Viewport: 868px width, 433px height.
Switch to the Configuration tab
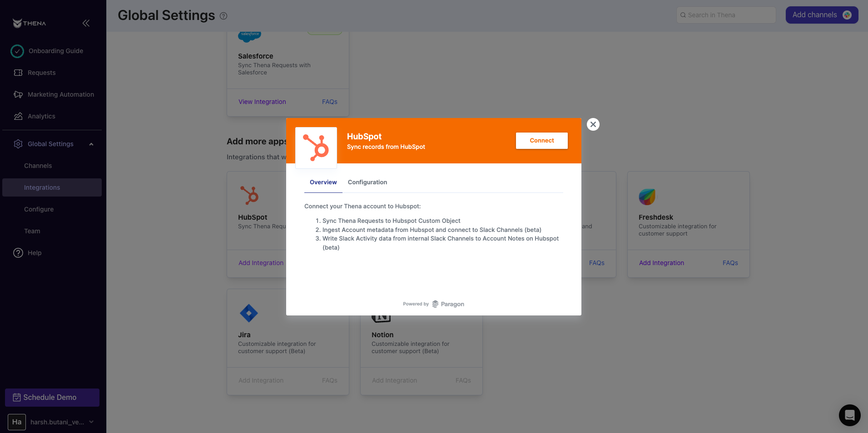(x=367, y=182)
